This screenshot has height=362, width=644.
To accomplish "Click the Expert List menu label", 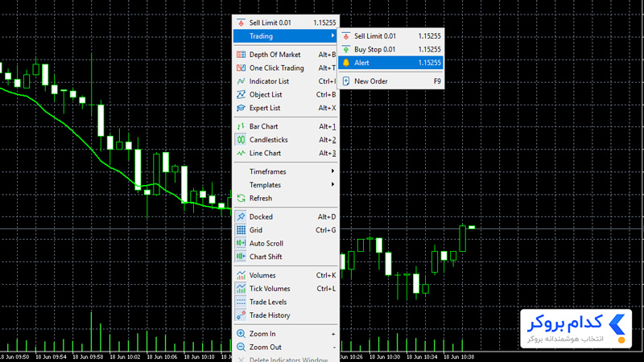I will pos(265,108).
